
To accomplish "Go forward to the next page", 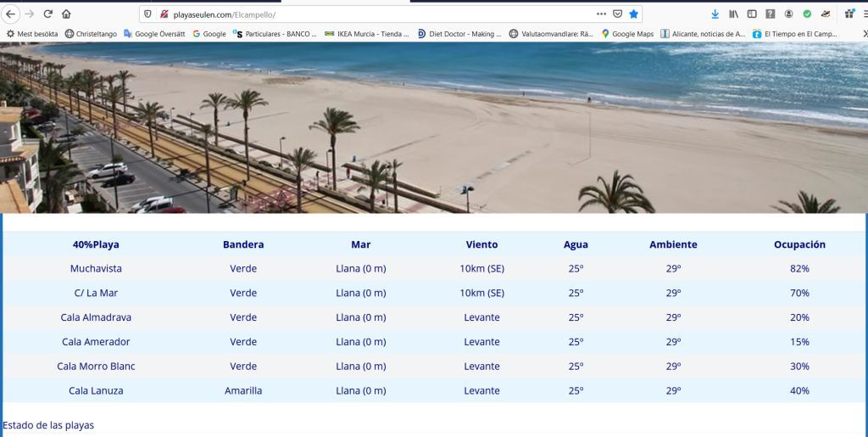I will 30,14.
